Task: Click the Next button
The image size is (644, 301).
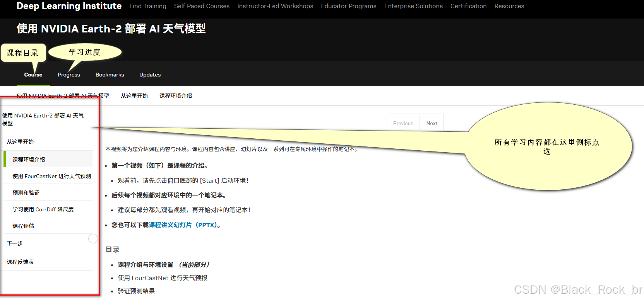Action: point(432,123)
